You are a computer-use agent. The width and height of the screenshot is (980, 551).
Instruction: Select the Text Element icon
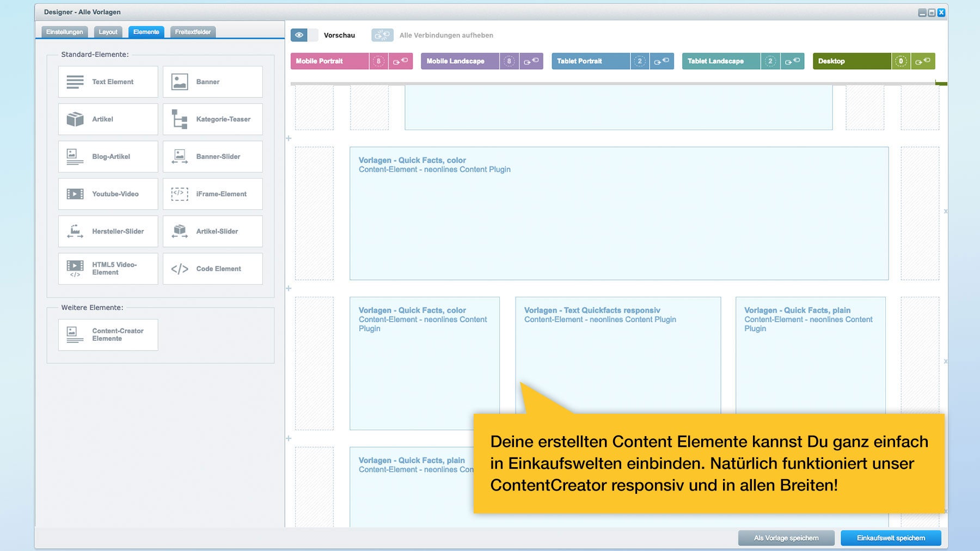point(75,82)
